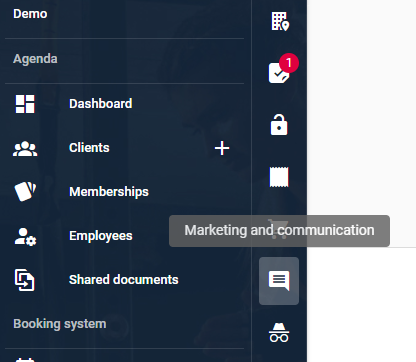This screenshot has width=416, height=362.
Task: Click the Memberships cards icon
Action: (25, 191)
